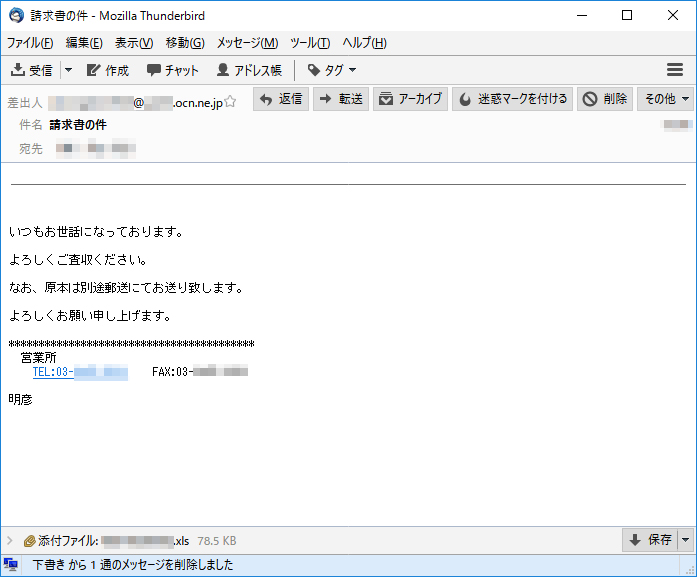This screenshot has height=577, width=697.
Task: Open the ヘルプ(H) menu
Action: (x=364, y=43)
